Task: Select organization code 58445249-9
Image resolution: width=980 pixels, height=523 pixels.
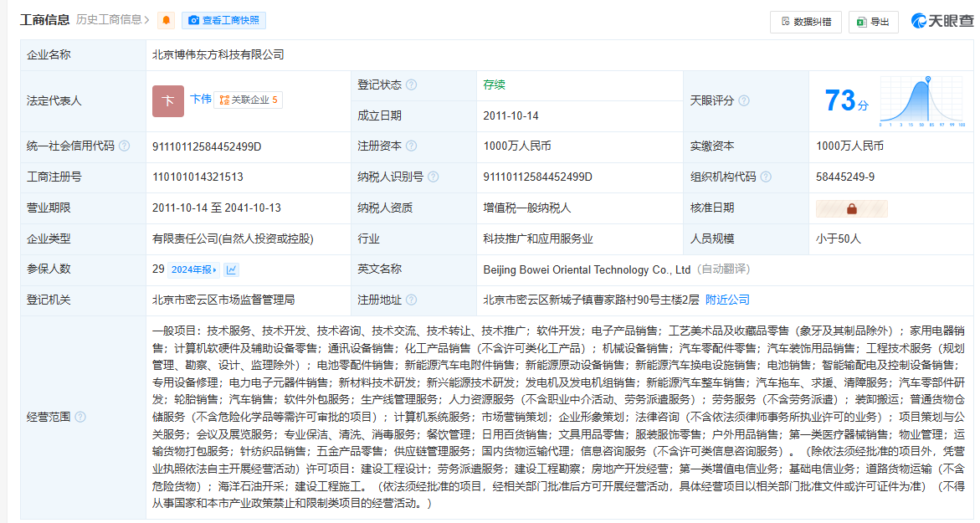Action: coord(845,177)
